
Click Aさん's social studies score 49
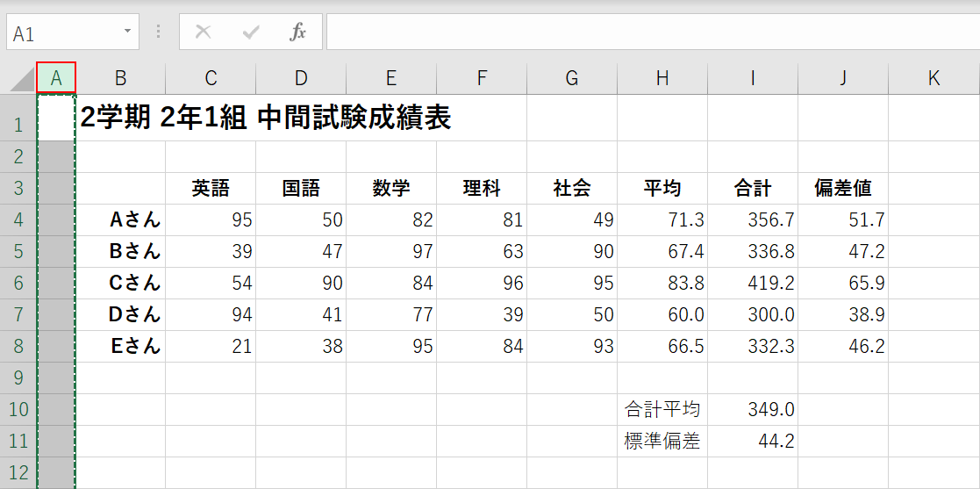tap(572, 220)
